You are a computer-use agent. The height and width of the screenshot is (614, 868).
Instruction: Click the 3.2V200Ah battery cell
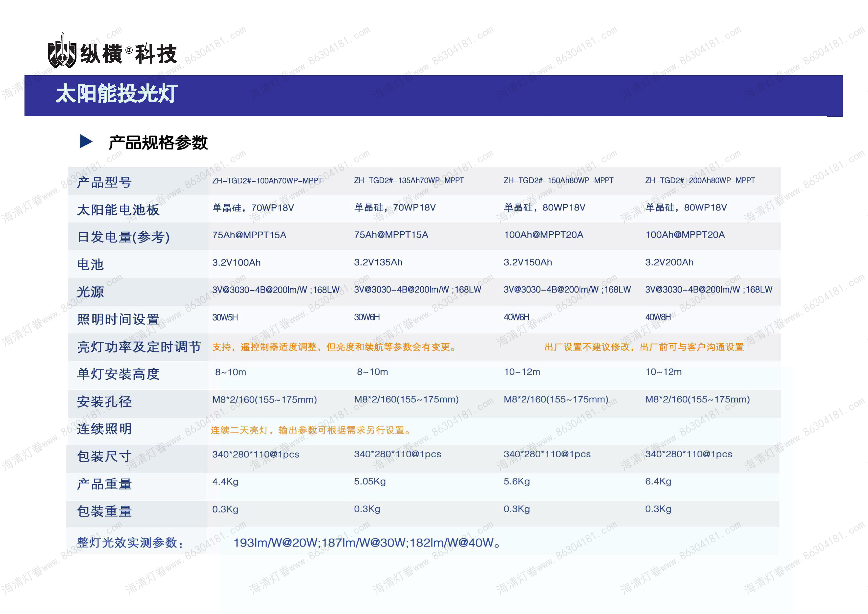[669, 262]
